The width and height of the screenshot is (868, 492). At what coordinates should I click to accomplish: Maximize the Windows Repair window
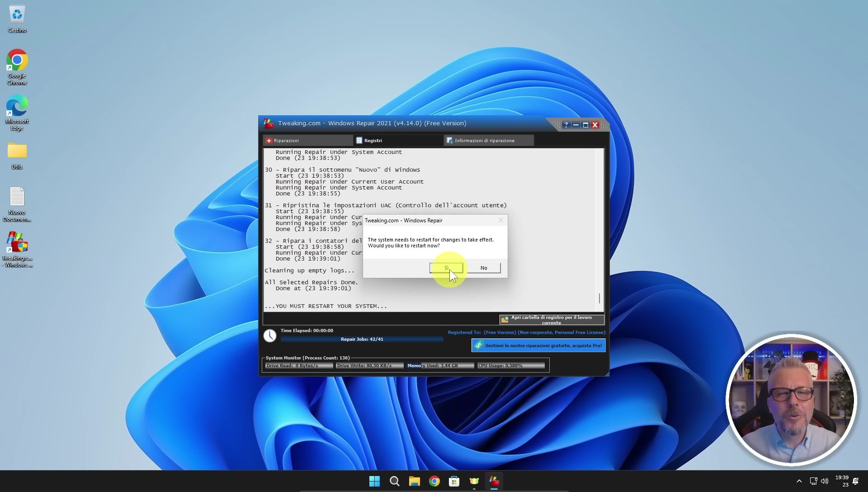click(x=585, y=125)
